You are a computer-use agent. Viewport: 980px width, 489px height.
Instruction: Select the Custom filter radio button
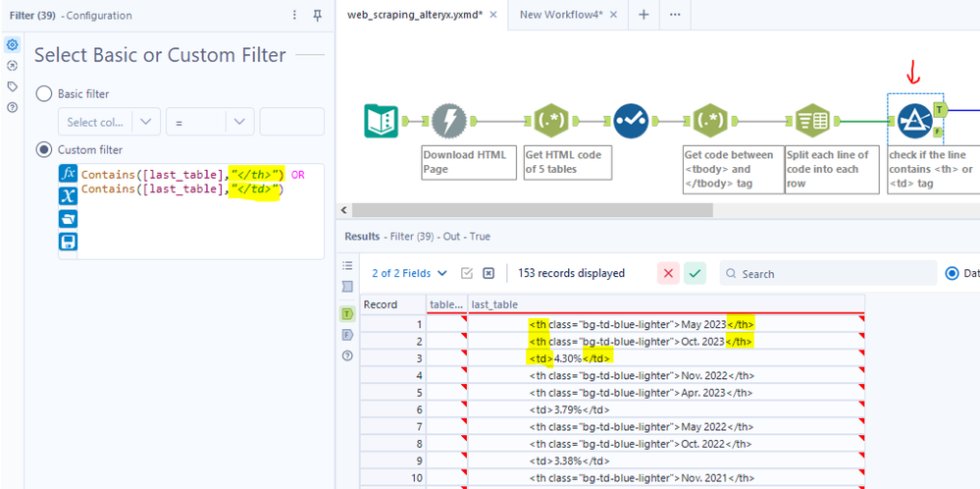pyautogui.click(x=44, y=150)
